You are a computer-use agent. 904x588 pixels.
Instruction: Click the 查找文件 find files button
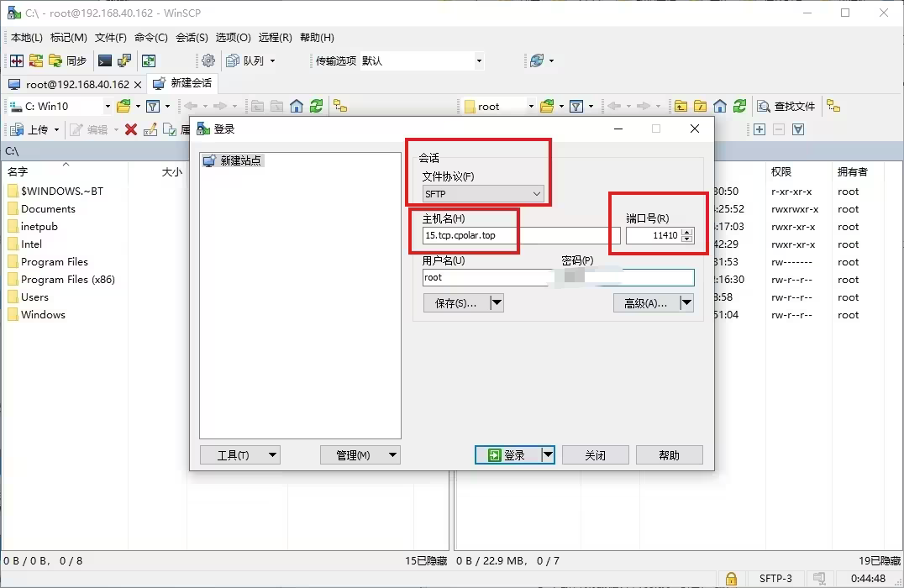point(786,106)
